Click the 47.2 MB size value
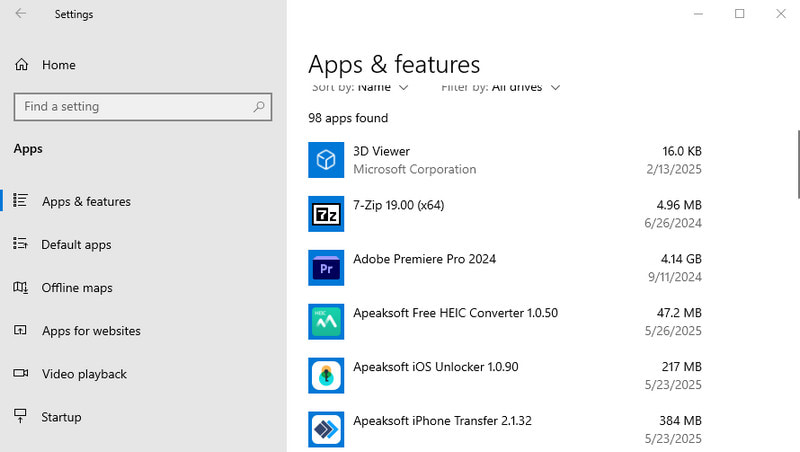The width and height of the screenshot is (800, 452). click(679, 313)
